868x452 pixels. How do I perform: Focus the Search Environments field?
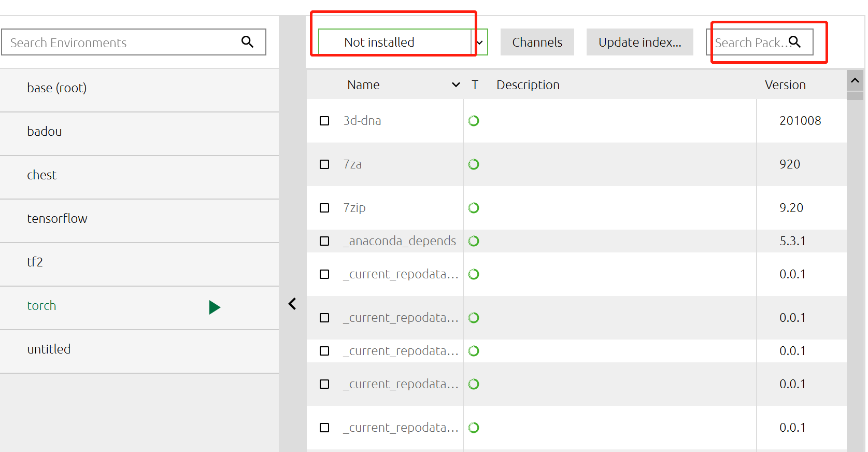click(134, 42)
